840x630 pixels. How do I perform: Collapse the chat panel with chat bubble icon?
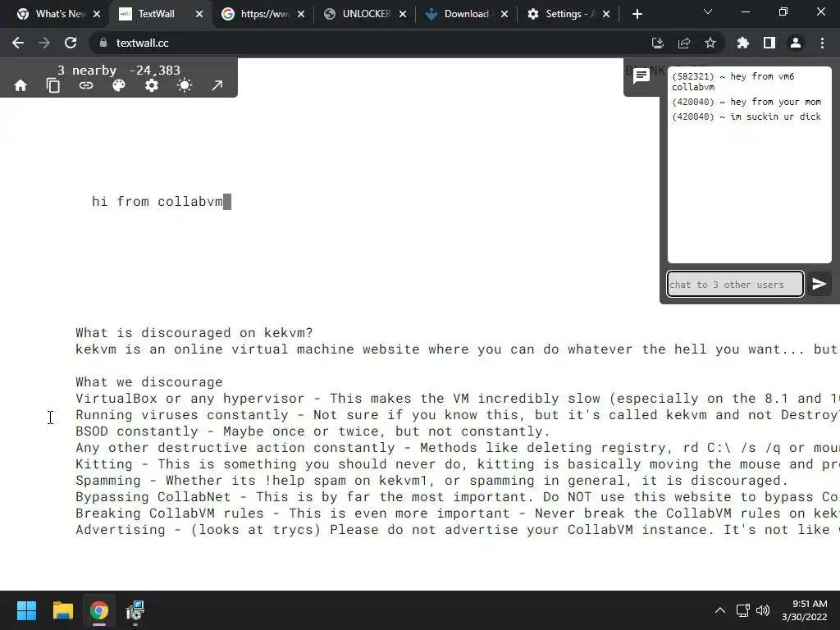click(x=641, y=76)
